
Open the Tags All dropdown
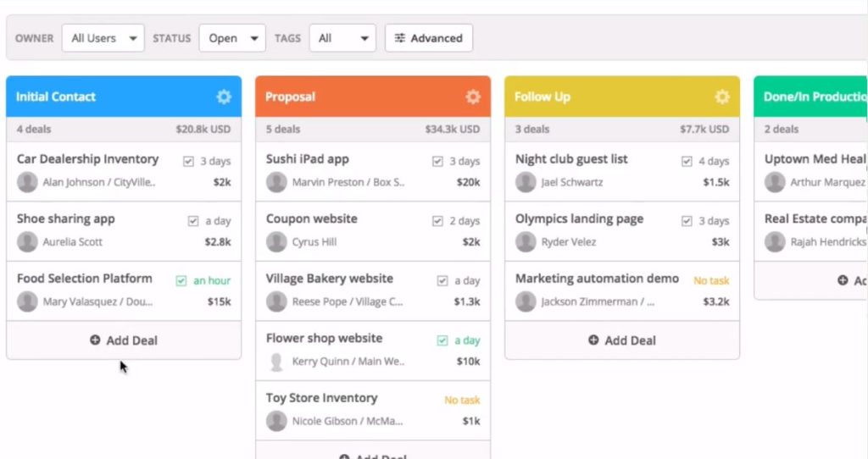[342, 38]
